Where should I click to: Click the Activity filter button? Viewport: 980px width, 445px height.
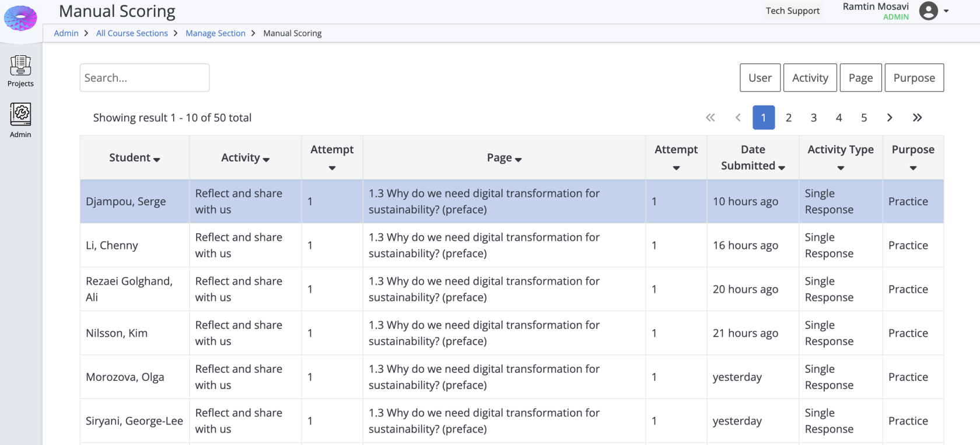click(x=810, y=78)
